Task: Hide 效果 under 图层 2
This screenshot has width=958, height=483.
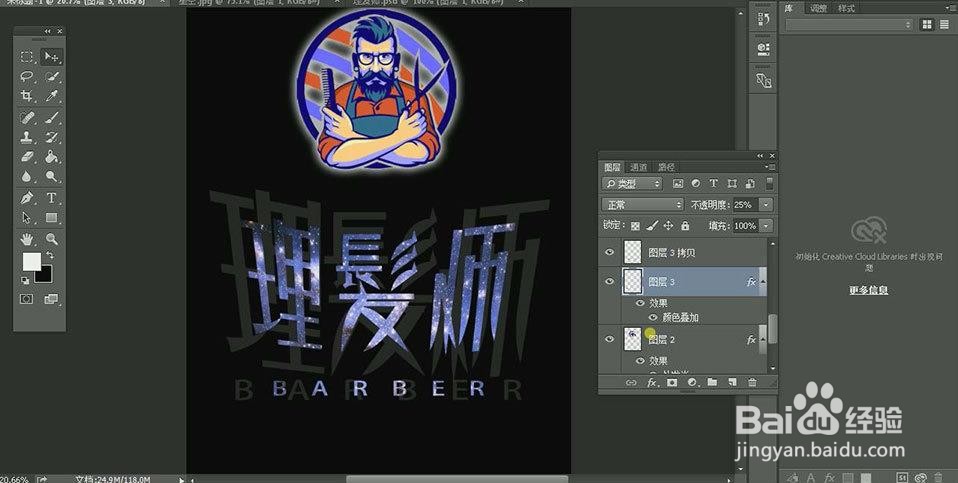Action: click(640, 361)
